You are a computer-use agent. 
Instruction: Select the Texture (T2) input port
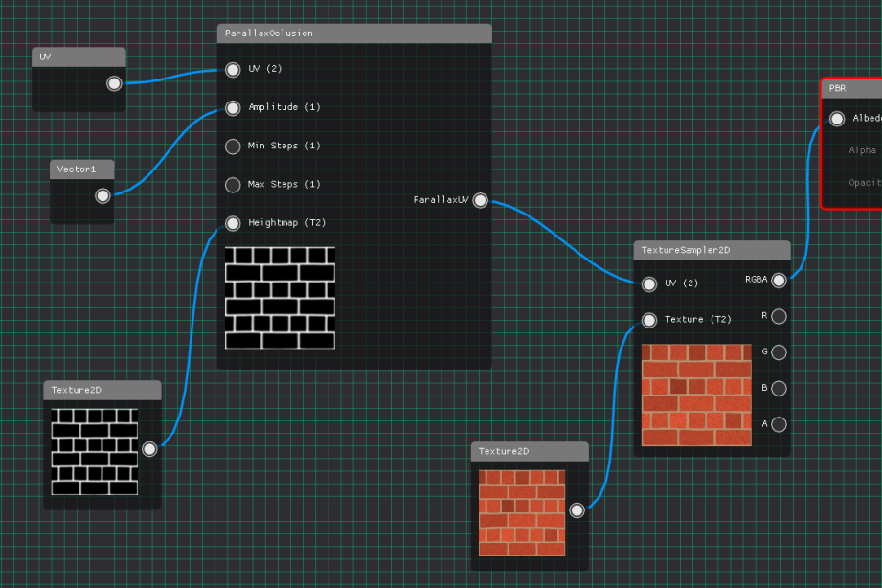pyautogui.click(x=648, y=320)
